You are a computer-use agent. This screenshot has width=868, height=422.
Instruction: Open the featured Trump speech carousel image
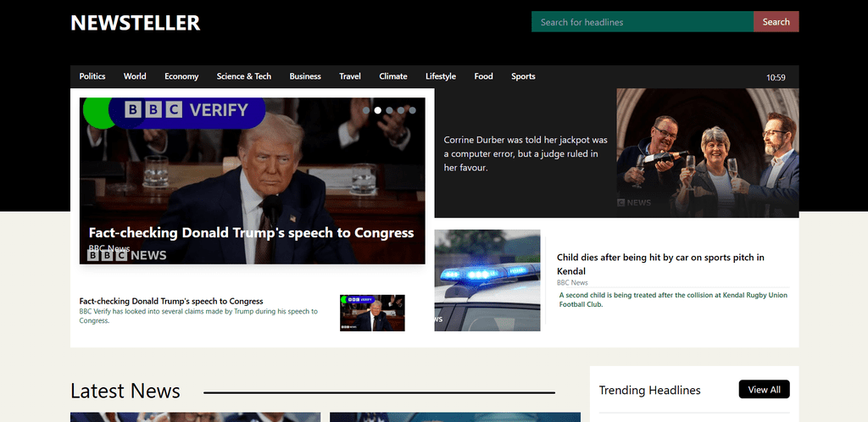(253, 180)
